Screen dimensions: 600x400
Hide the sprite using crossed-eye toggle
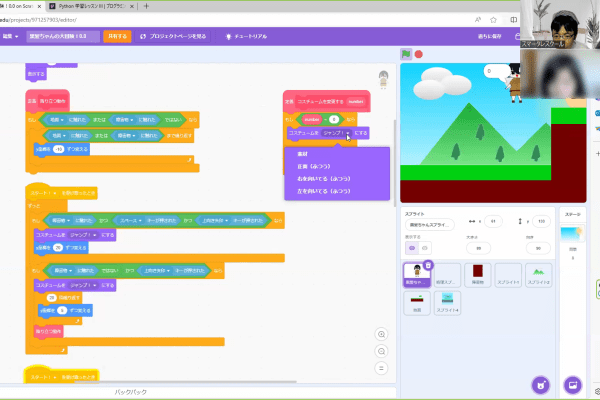tap(425, 247)
